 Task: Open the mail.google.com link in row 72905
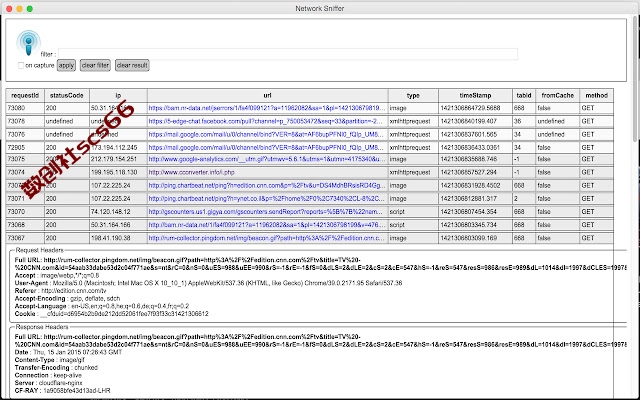tap(266, 147)
